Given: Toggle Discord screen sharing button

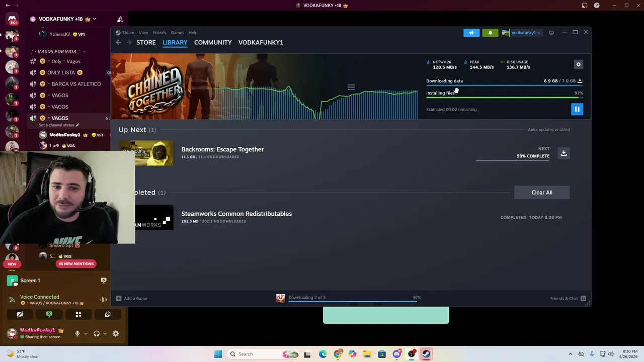Looking at the screenshot, I should [x=49, y=315].
